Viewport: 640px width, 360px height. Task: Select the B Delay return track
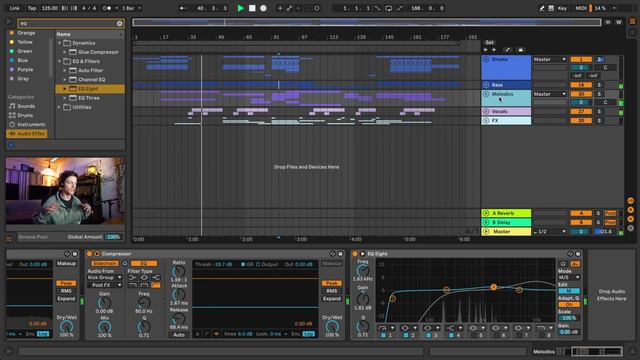click(506, 222)
